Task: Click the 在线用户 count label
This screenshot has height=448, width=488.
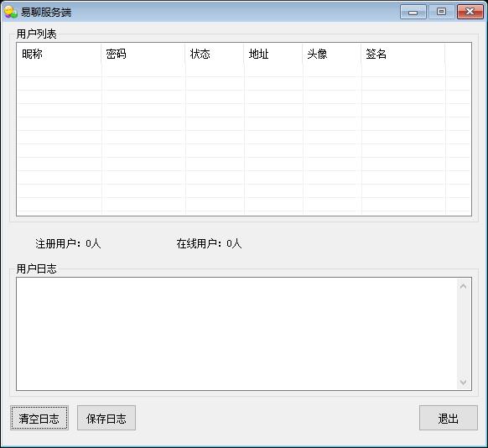Action: 209,243
